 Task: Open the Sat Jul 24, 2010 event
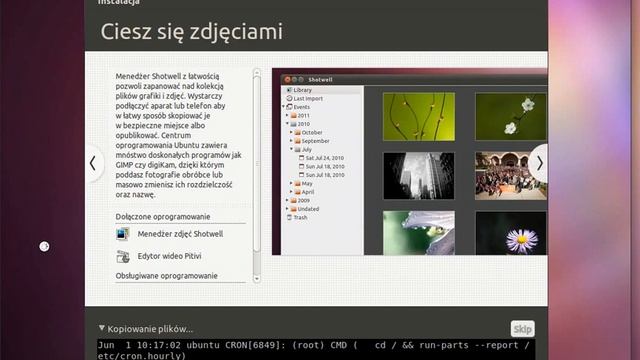tap(325, 158)
